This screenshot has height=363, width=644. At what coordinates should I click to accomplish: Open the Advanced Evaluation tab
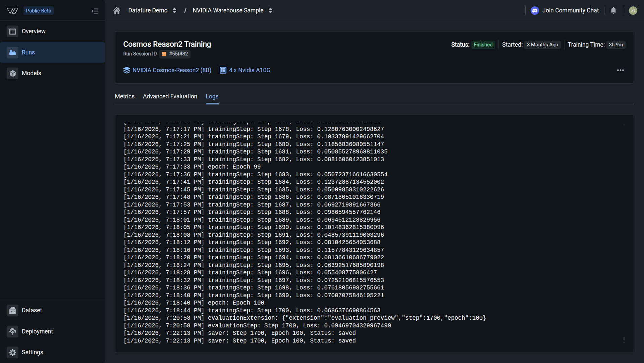pos(170,96)
